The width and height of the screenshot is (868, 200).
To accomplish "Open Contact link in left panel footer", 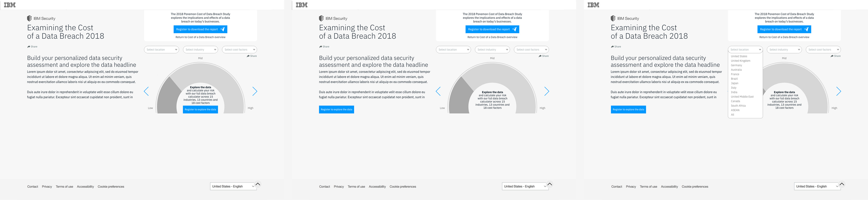I will click(x=33, y=187).
